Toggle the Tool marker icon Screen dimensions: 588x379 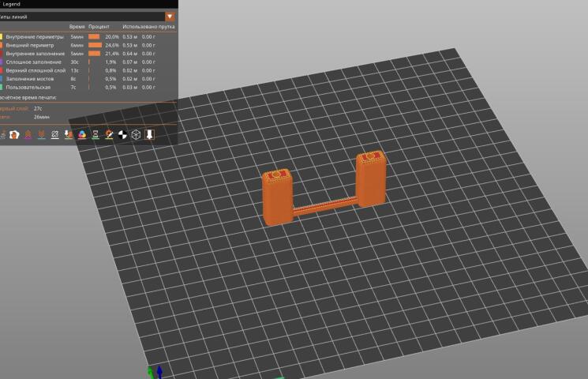[149, 134]
